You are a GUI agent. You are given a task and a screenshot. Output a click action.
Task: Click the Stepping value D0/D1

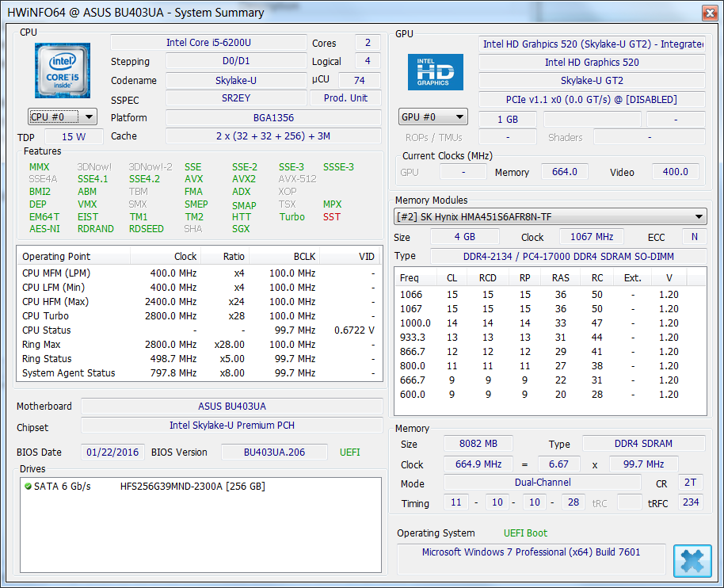coord(236,61)
